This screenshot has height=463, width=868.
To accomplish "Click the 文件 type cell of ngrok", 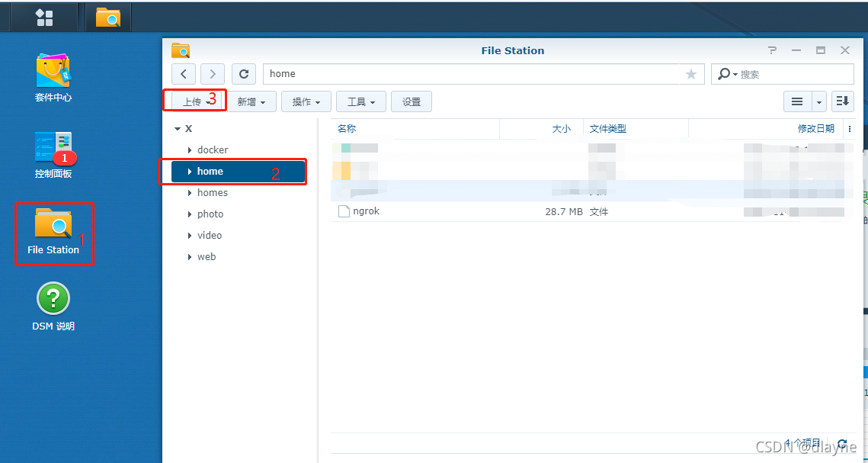I will (x=599, y=211).
